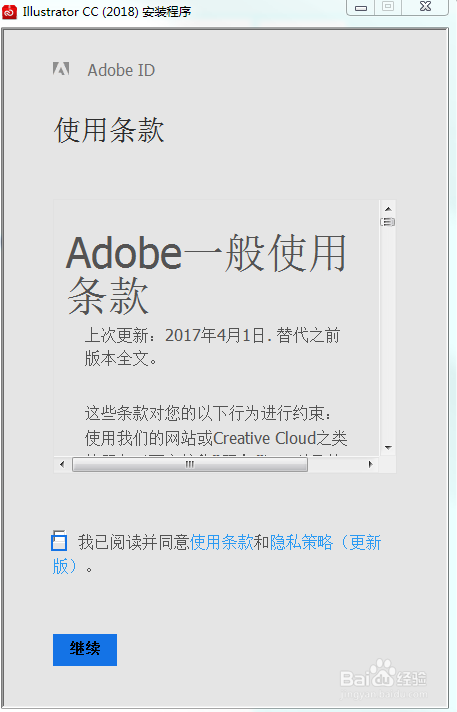Click the horizontal scrollbar thumb
The width and height of the screenshot is (457, 712).
(x=190, y=465)
